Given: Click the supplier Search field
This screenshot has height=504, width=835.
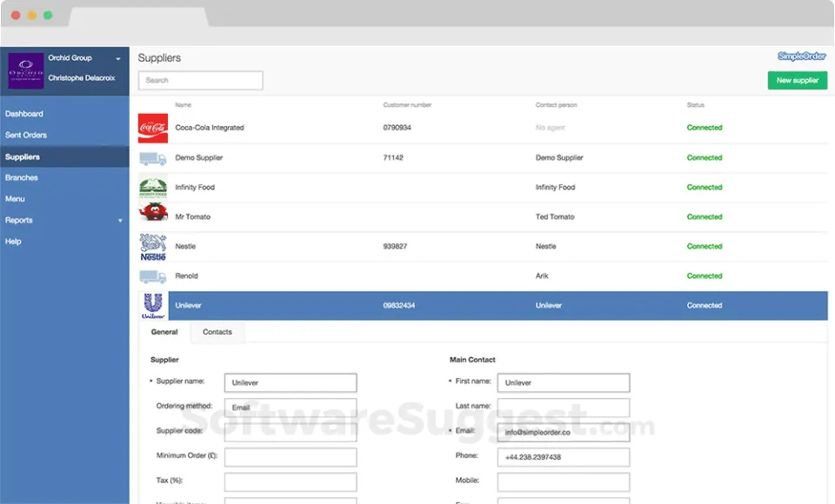Looking at the screenshot, I should (200, 80).
